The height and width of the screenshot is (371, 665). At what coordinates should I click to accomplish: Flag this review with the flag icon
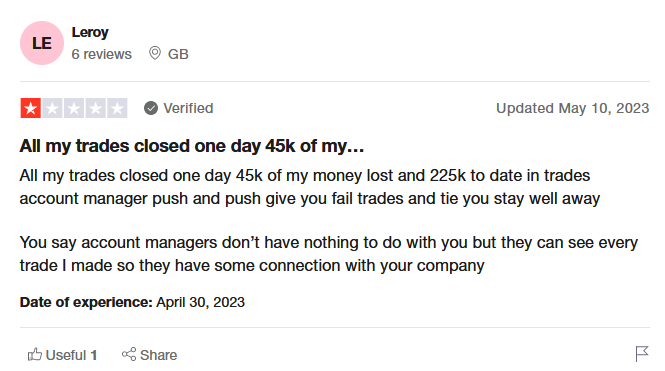pyautogui.click(x=642, y=354)
